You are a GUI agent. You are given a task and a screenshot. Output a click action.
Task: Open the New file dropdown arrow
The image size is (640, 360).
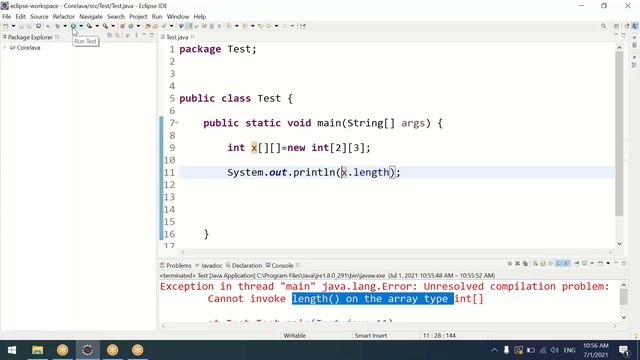(13, 26)
